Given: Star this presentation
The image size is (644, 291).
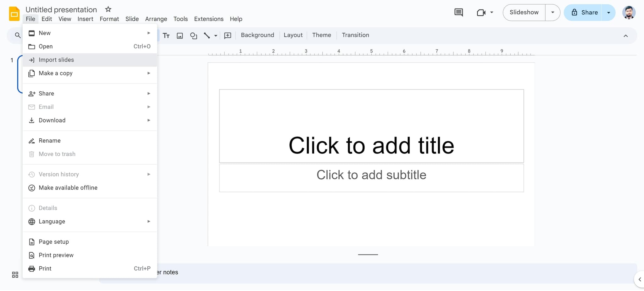Looking at the screenshot, I should point(108,9).
